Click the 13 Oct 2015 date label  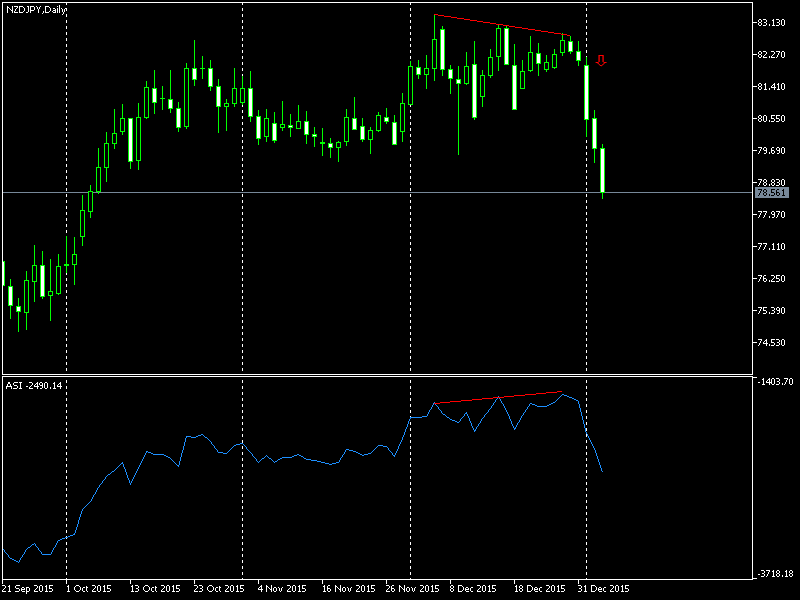[155, 589]
